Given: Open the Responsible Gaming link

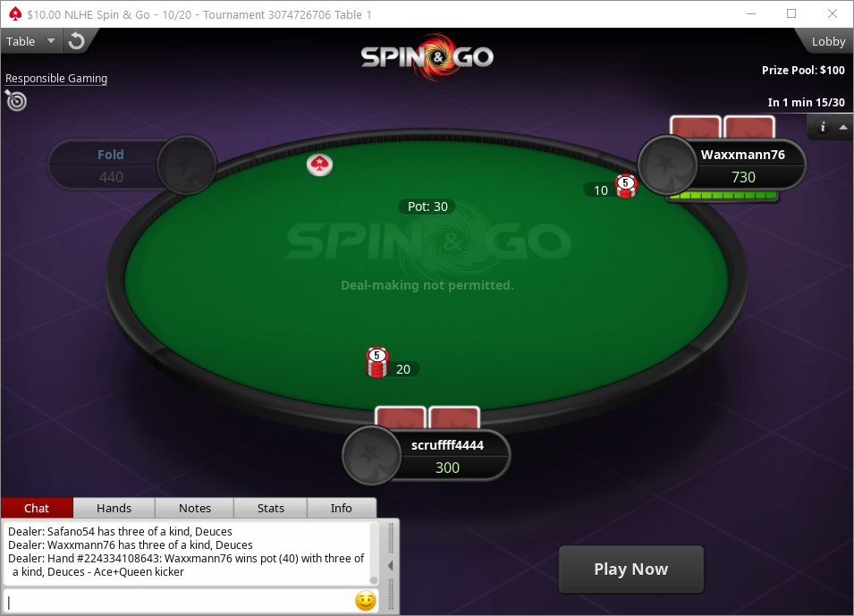Looking at the screenshot, I should (x=56, y=79).
